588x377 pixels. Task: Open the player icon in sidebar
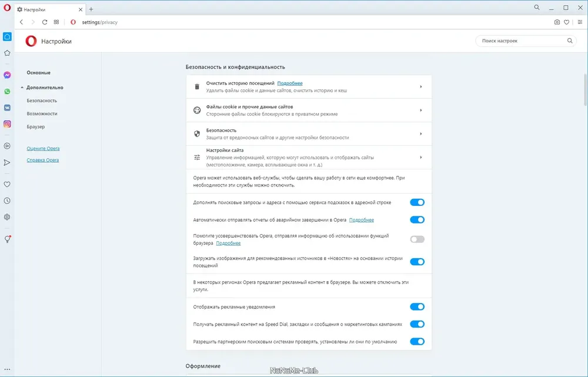click(7, 146)
